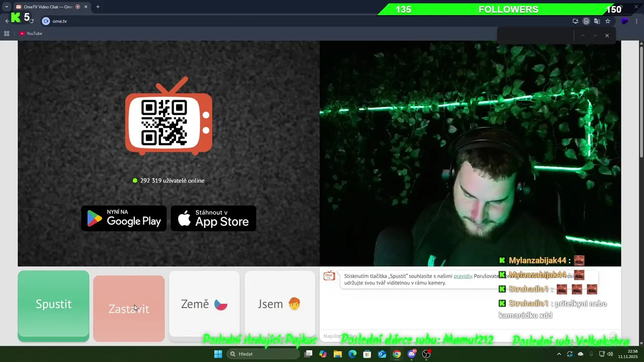Viewport: 644px width, 362px height.
Task: Open the Google Play download badge
Action: pos(124,218)
